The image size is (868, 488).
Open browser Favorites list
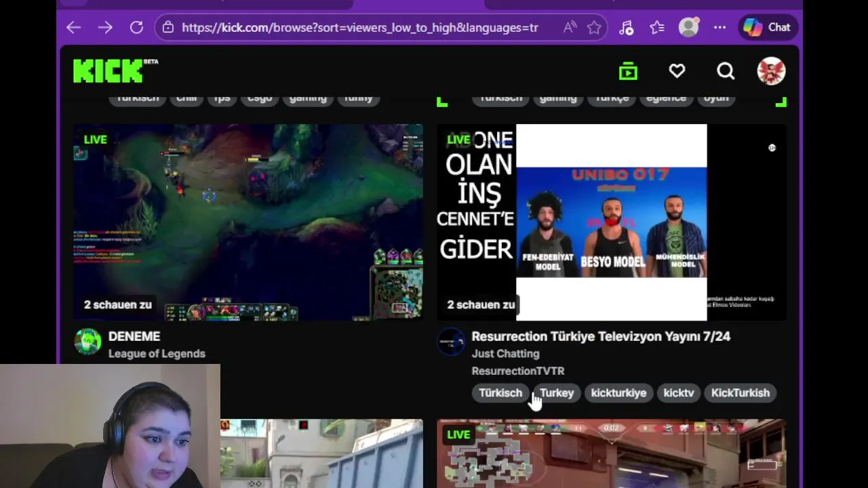657,28
